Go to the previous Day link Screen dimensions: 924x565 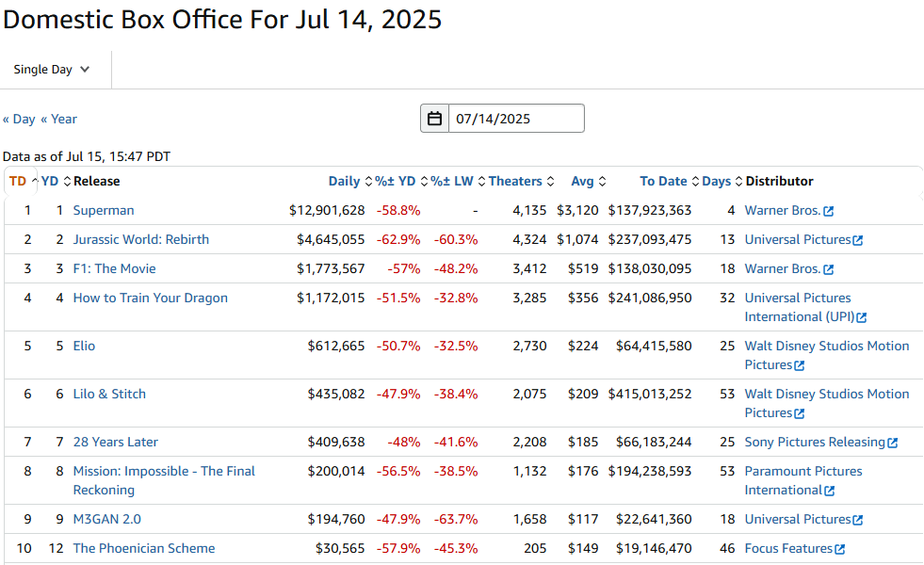pyautogui.click(x=19, y=119)
